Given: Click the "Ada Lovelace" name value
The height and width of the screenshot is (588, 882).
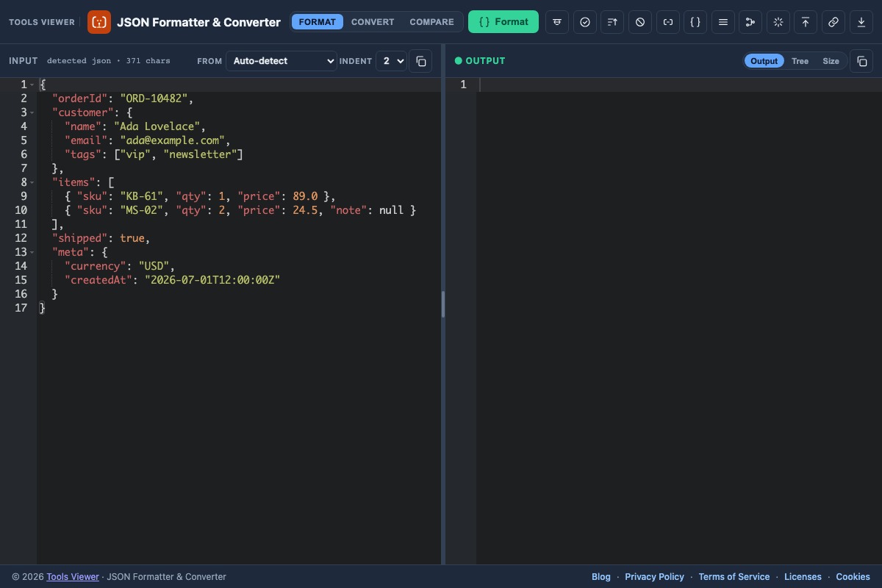Looking at the screenshot, I should point(157,126).
